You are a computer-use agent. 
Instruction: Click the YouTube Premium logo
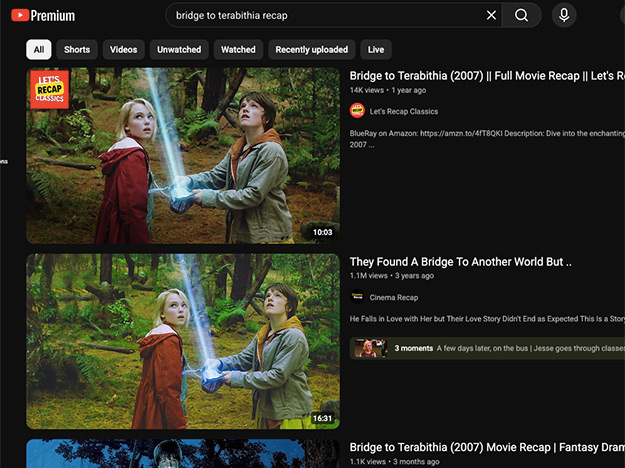pyautogui.click(x=43, y=15)
